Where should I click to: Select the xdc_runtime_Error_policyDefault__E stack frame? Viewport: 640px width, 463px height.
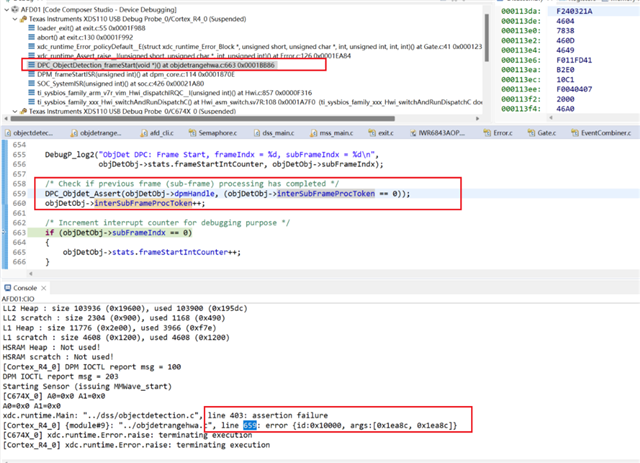click(260, 47)
